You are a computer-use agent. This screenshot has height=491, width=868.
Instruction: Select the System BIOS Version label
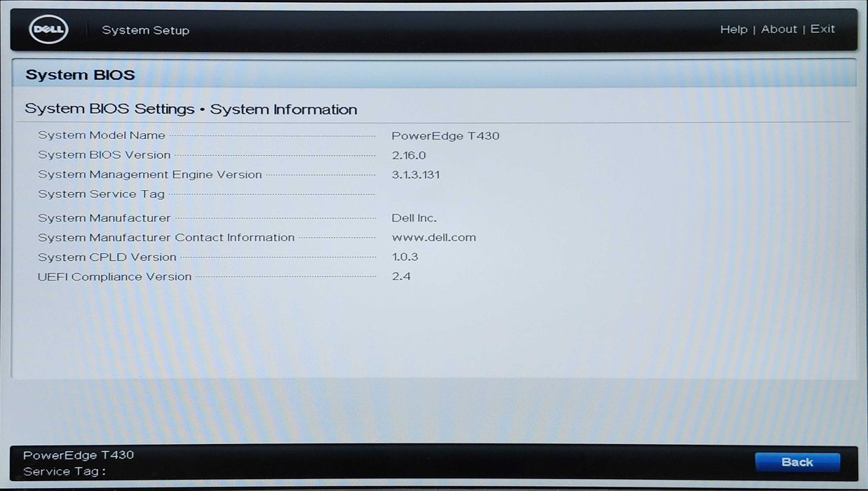[x=104, y=155]
